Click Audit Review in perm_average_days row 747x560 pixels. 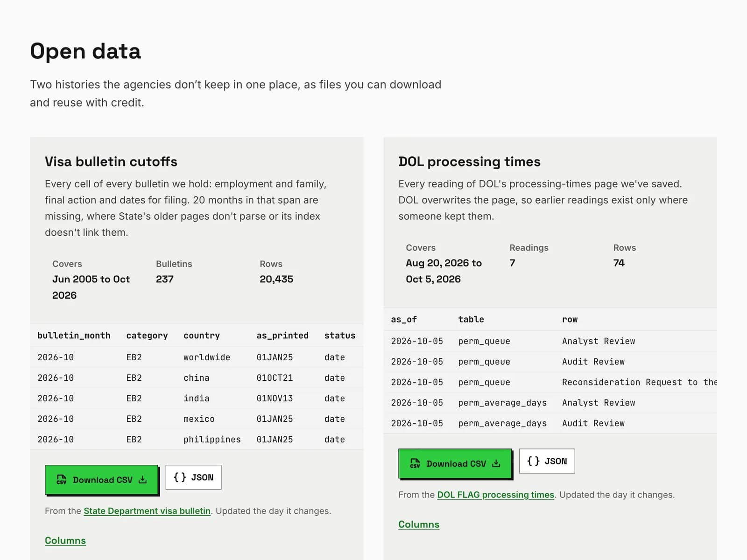[593, 423]
